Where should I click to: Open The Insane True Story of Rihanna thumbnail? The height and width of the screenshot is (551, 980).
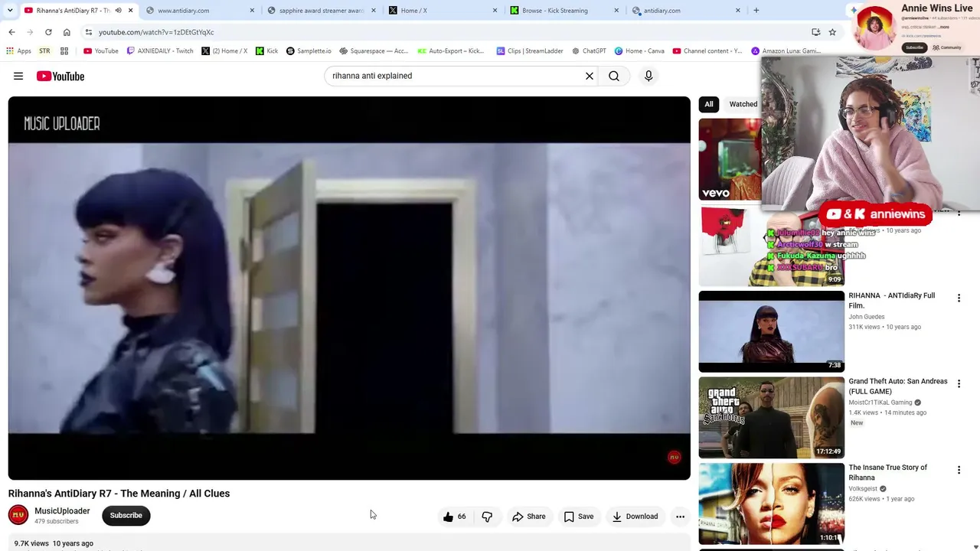(x=772, y=504)
